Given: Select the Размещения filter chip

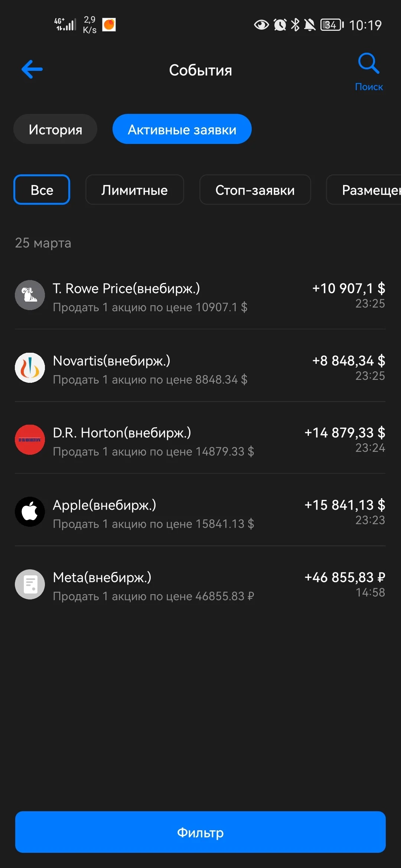Looking at the screenshot, I should click(364, 190).
